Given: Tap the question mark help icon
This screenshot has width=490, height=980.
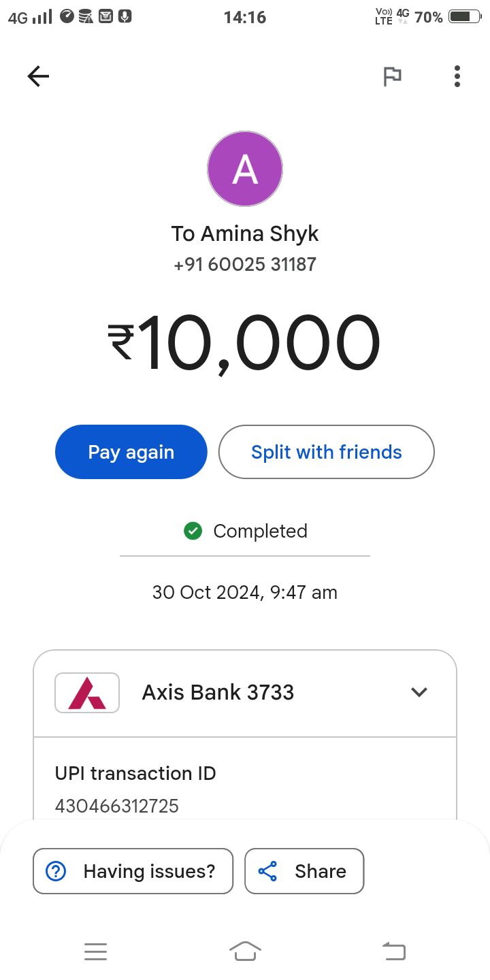Looking at the screenshot, I should coord(55,871).
